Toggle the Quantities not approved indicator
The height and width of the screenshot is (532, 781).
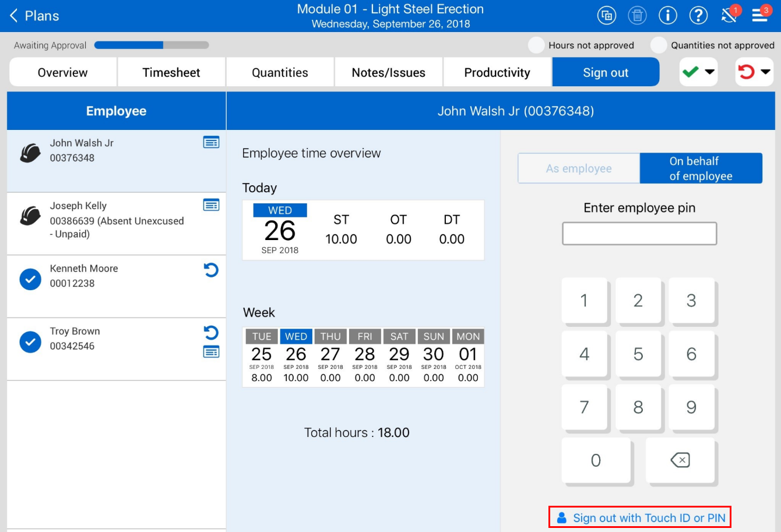click(x=659, y=45)
